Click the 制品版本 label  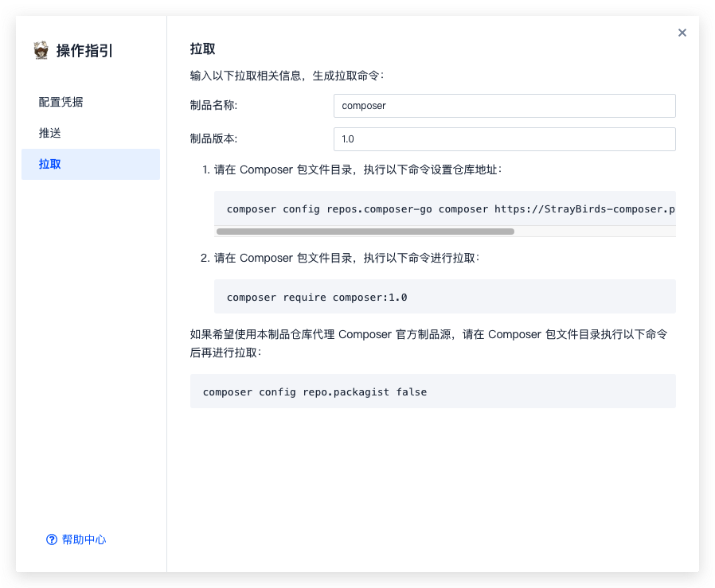[x=214, y=138]
